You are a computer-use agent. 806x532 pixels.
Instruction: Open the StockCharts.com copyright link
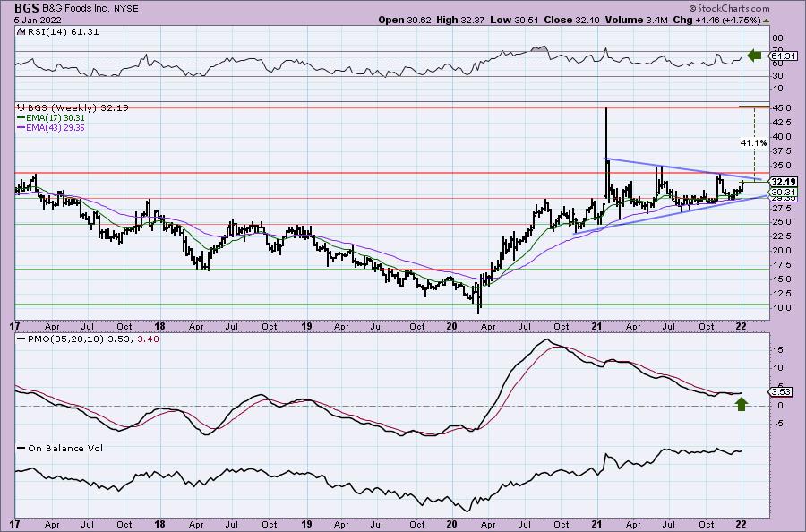(x=729, y=8)
